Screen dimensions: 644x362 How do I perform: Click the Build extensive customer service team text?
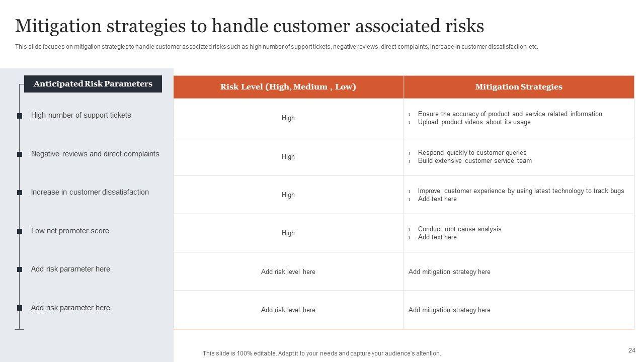(x=474, y=161)
